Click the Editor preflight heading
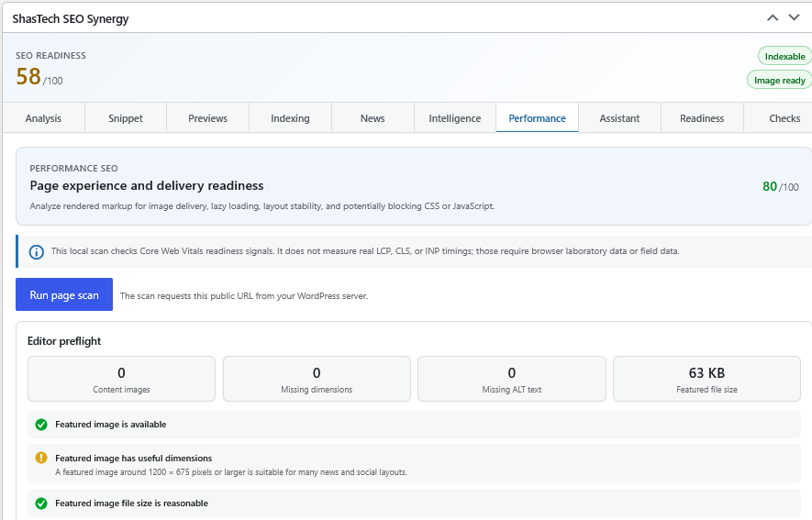 tap(64, 341)
